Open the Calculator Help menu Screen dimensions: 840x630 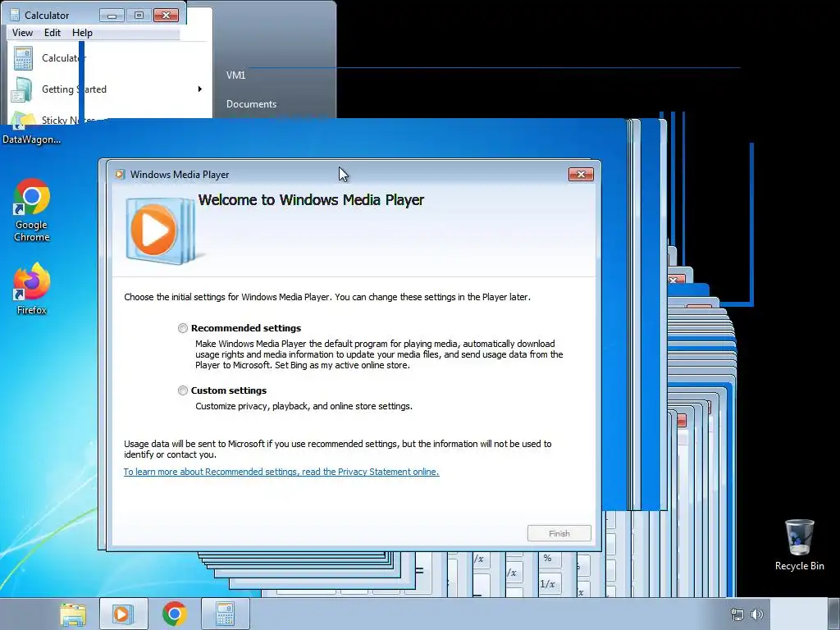point(83,33)
